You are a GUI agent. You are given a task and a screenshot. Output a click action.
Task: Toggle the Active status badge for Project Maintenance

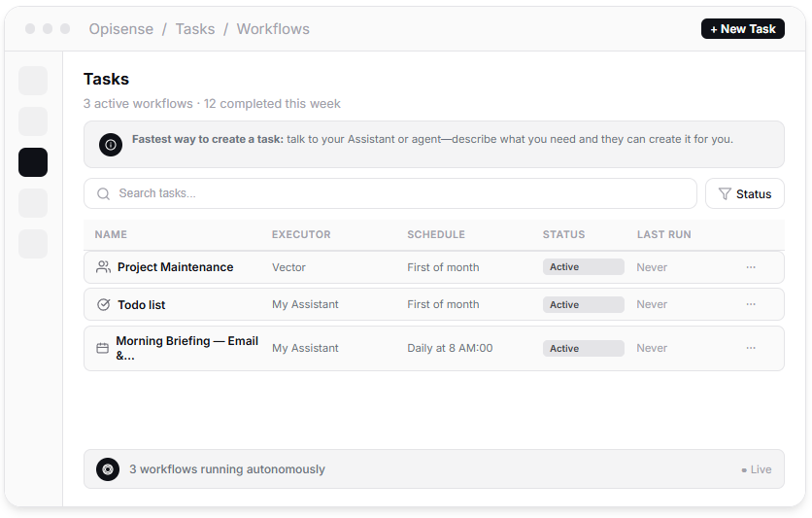pyautogui.click(x=583, y=267)
